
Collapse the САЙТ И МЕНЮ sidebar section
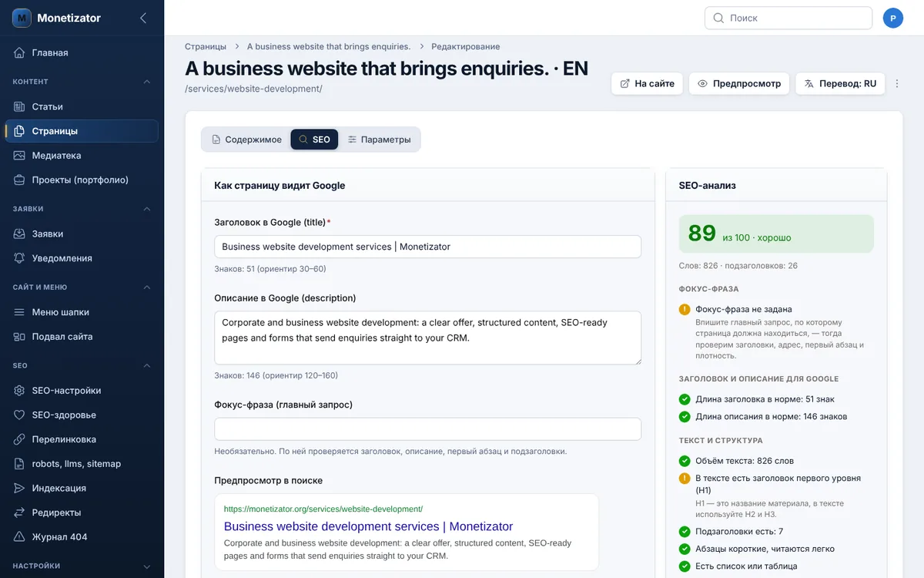pos(147,287)
